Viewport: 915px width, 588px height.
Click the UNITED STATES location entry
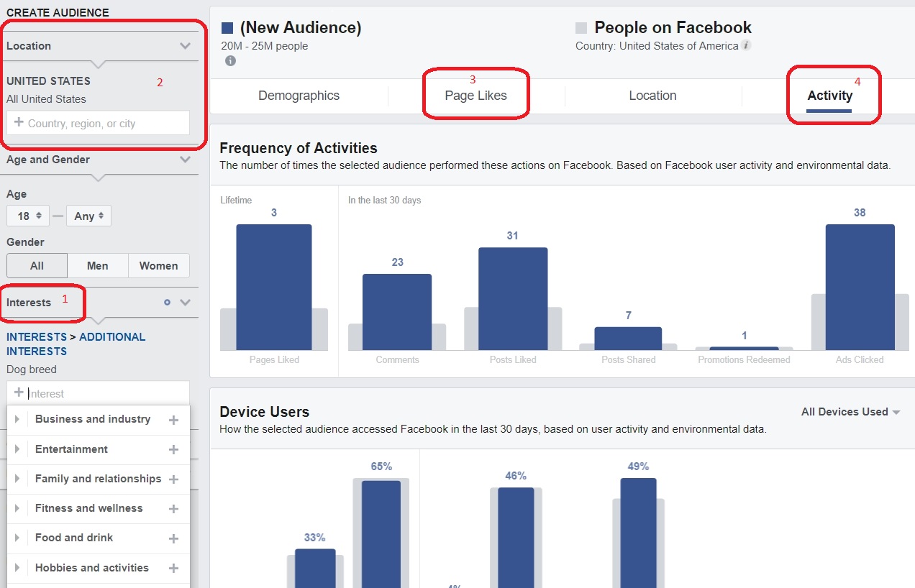coord(49,81)
